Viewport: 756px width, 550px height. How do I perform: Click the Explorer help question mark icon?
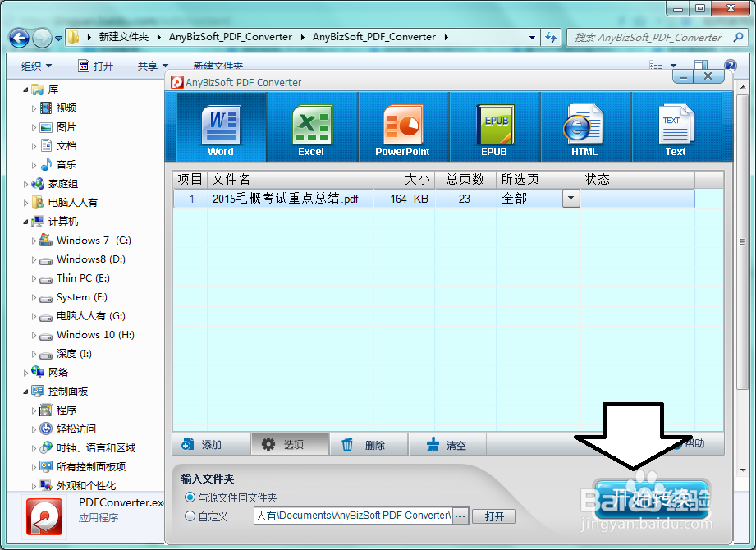coord(730,65)
